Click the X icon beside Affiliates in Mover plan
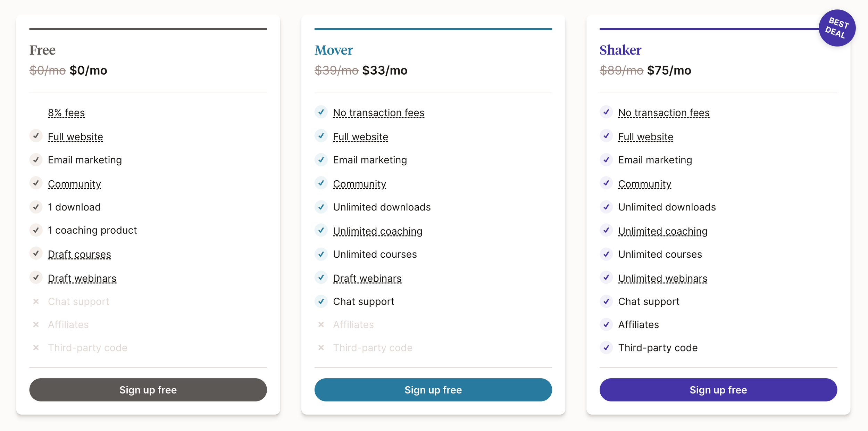868x431 pixels. [321, 324]
